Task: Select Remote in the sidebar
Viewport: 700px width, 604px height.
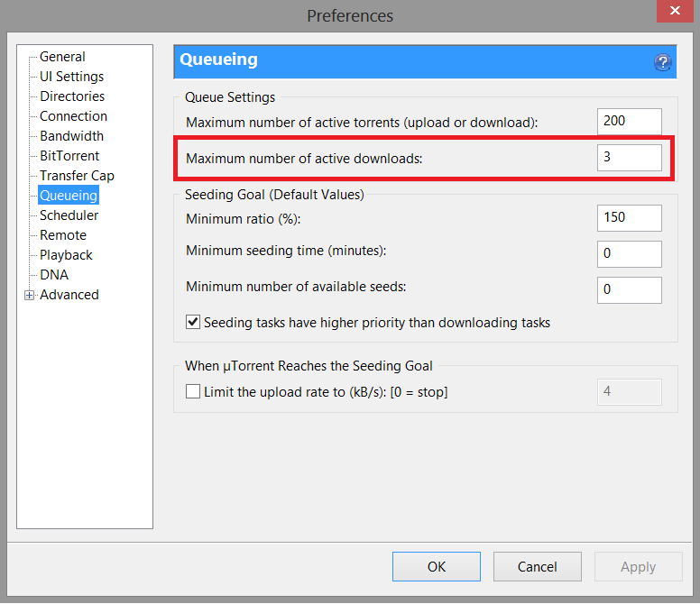Action: pyautogui.click(x=63, y=235)
